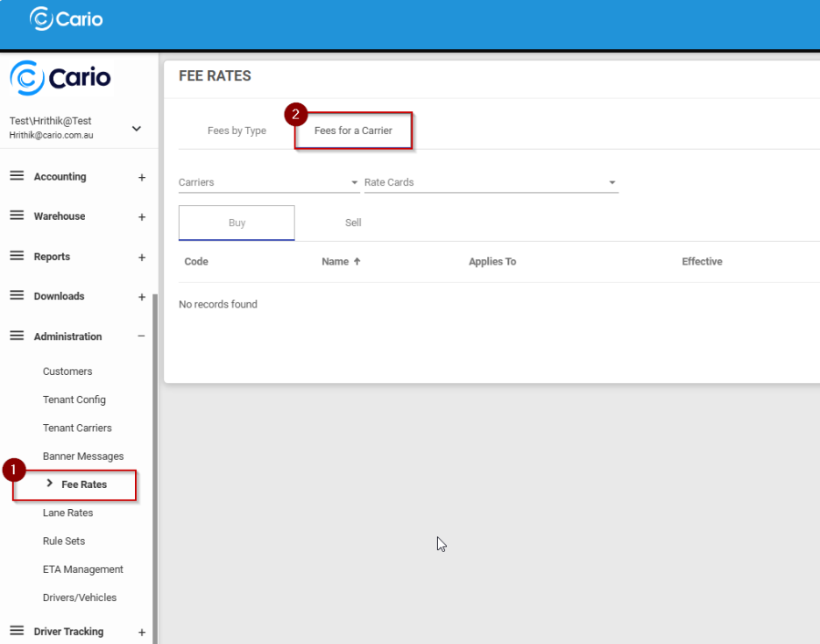
Task: Open the user account dropdown chevron
Action: [x=137, y=129]
